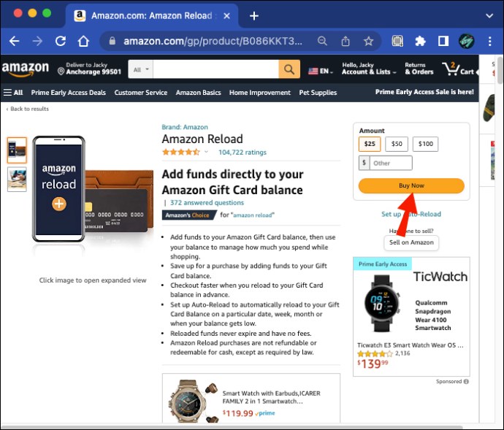504x430 pixels.
Task: Open the Chrome extensions puzzle icon
Action: [420, 41]
